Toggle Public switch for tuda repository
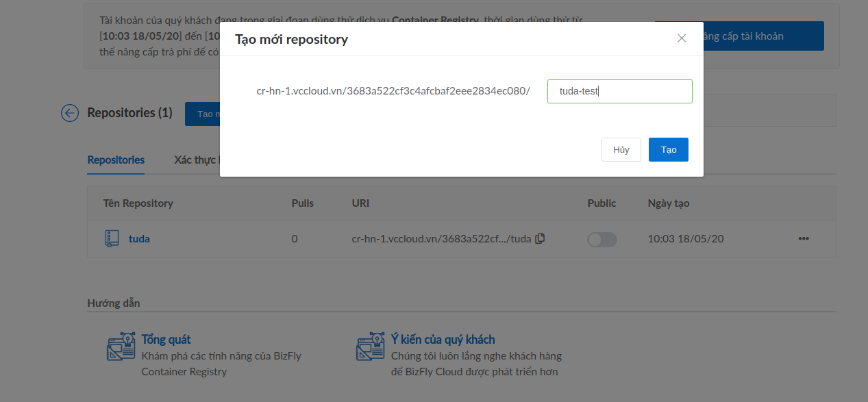Screen dimensions: 868x402 tap(602, 239)
